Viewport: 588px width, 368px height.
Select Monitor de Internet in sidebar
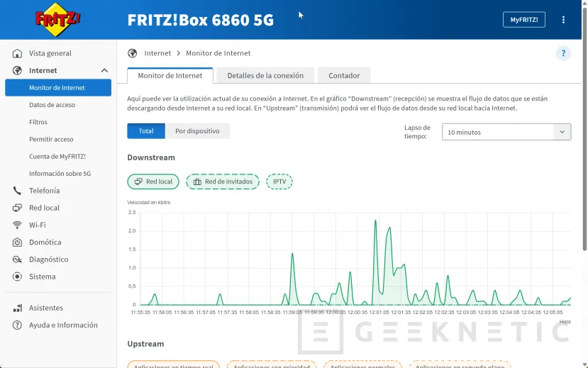tap(58, 88)
